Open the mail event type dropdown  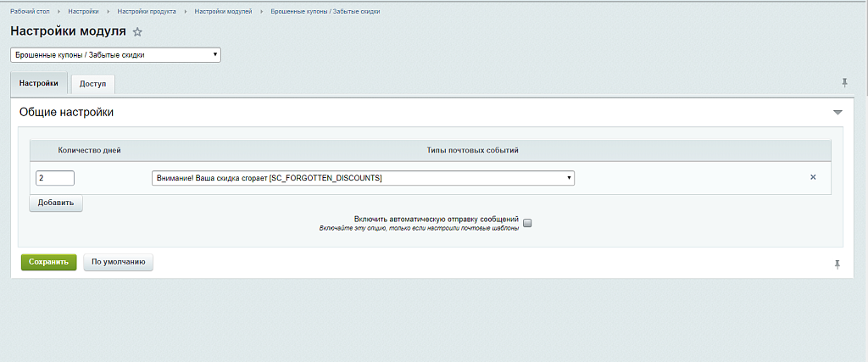point(363,178)
